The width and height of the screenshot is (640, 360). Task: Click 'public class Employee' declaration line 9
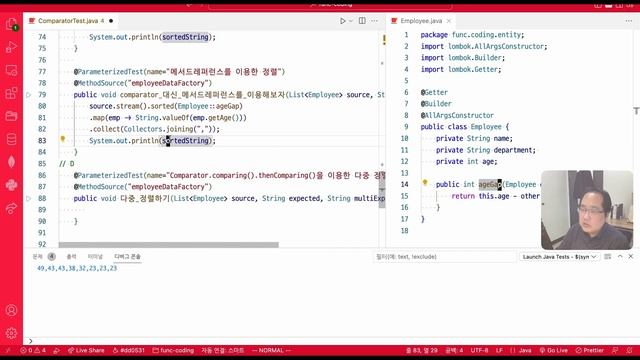[x=465, y=127]
